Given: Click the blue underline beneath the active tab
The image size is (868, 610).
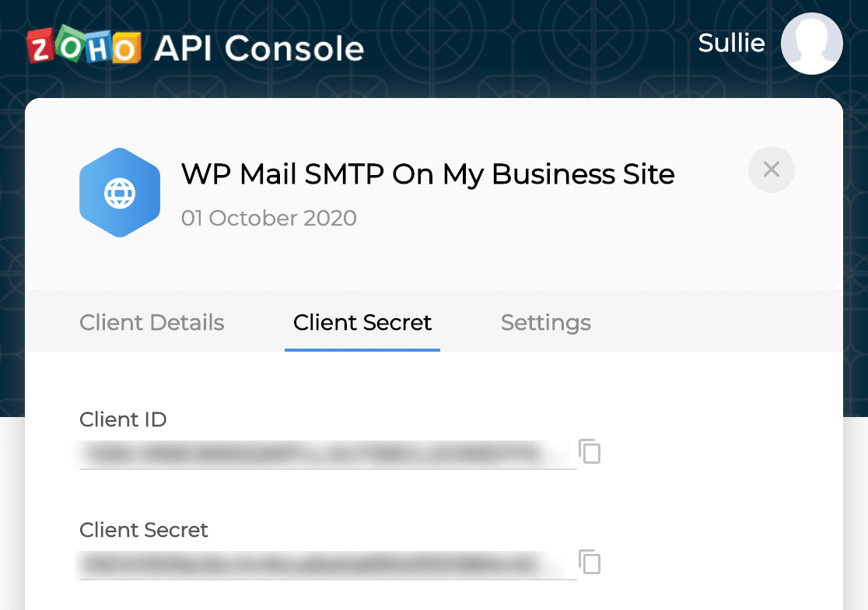Looking at the screenshot, I should coord(362,349).
